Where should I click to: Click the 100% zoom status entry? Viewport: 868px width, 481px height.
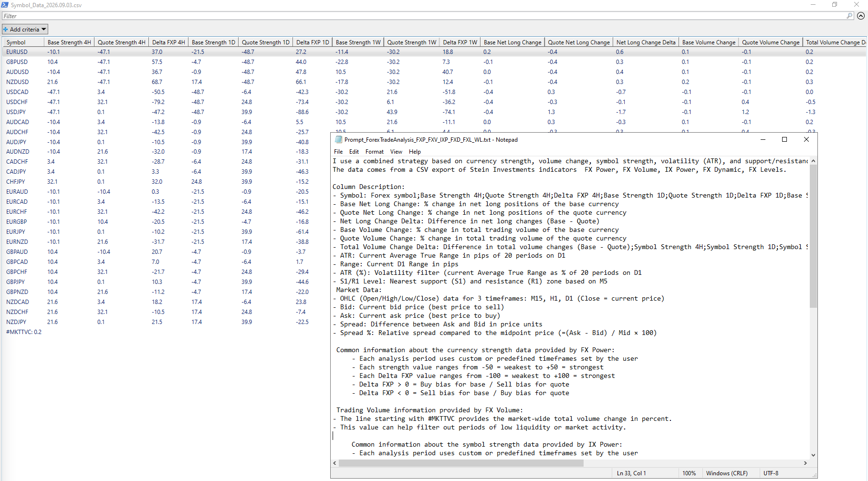tap(689, 473)
